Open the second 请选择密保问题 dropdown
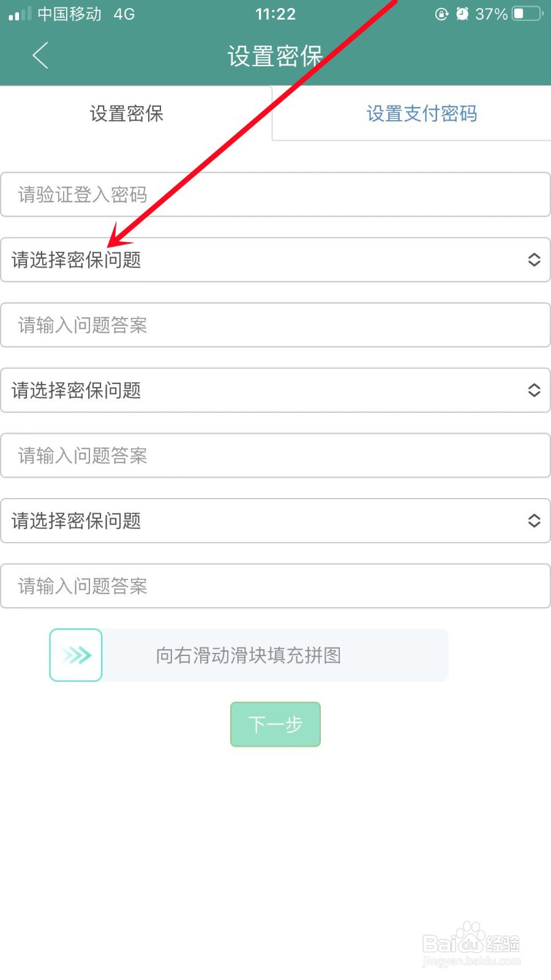Image resolution: width=551 pixels, height=980 pixels. [x=275, y=390]
